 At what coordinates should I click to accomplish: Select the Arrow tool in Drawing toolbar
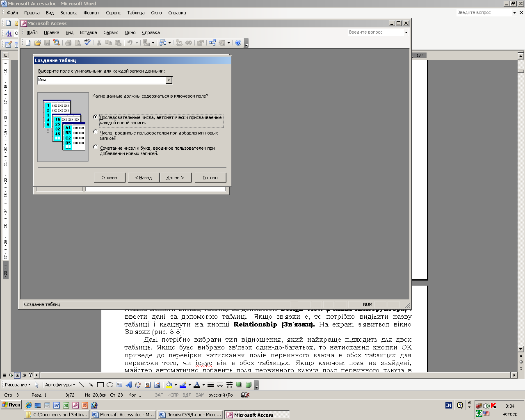[x=91, y=385]
